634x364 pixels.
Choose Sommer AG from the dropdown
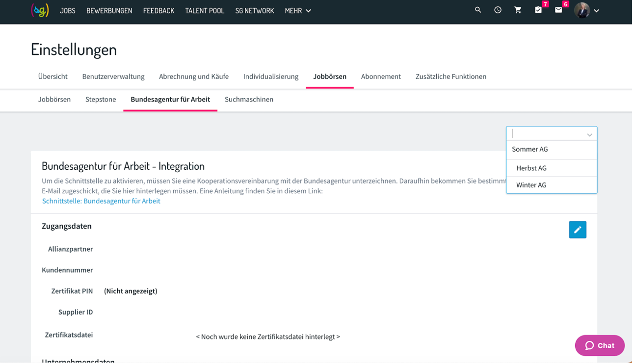coord(552,150)
